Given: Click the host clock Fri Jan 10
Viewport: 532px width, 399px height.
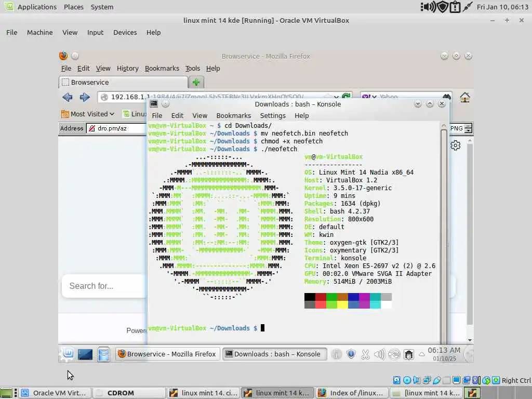Looking at the screenshot, I should pyautogui.click(x=502, y=7).
